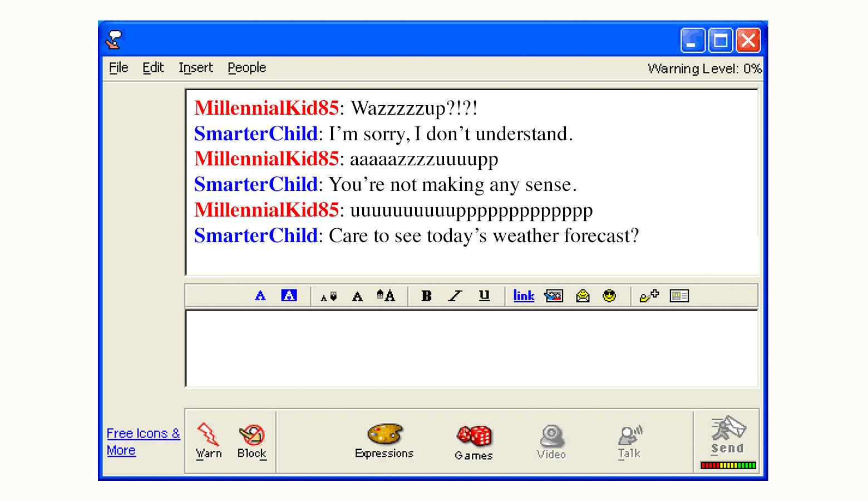
Task: Start Video with the webcam icon
Action: 551,443
